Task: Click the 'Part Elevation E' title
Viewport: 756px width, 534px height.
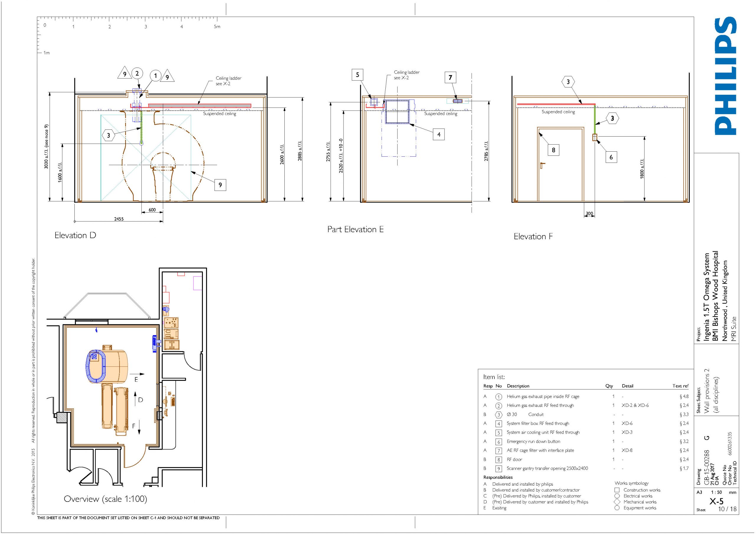Action: [x=355, y=229]
